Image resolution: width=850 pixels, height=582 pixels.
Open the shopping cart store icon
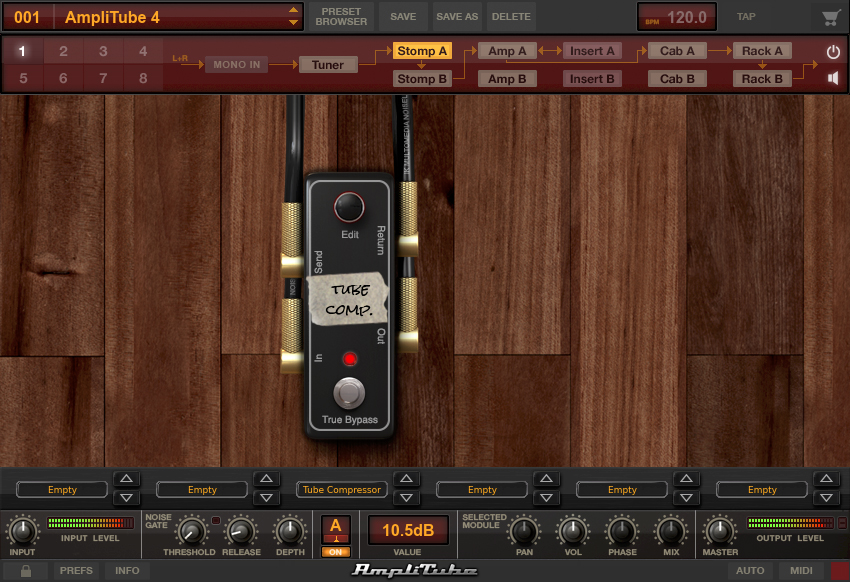pos(830,17)
